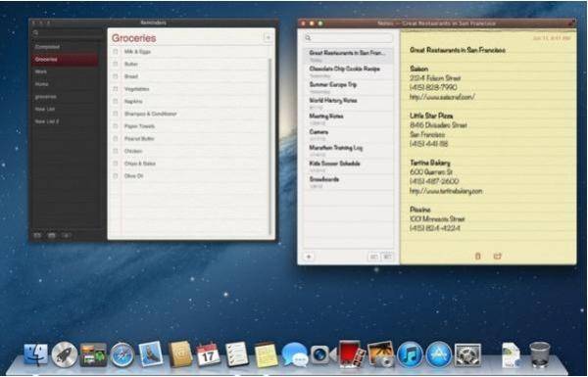Open Messages speech bubble icon in Dock

pyautogui.click(x=295, y=354)
